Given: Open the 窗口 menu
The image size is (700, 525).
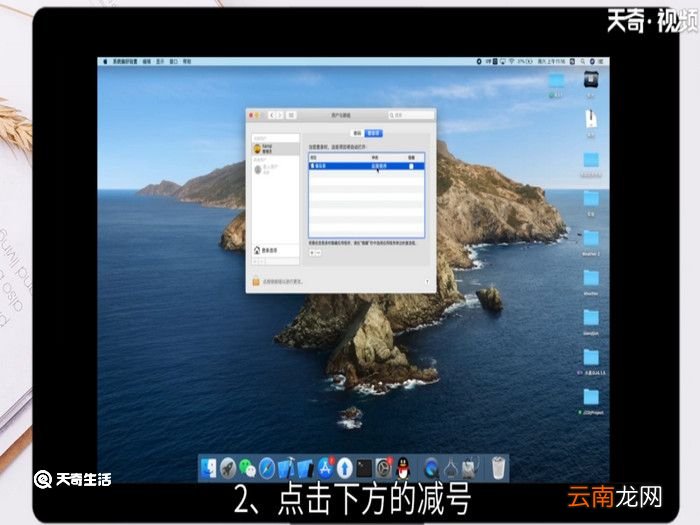Looking at the screenshot, I should [174, 62].
